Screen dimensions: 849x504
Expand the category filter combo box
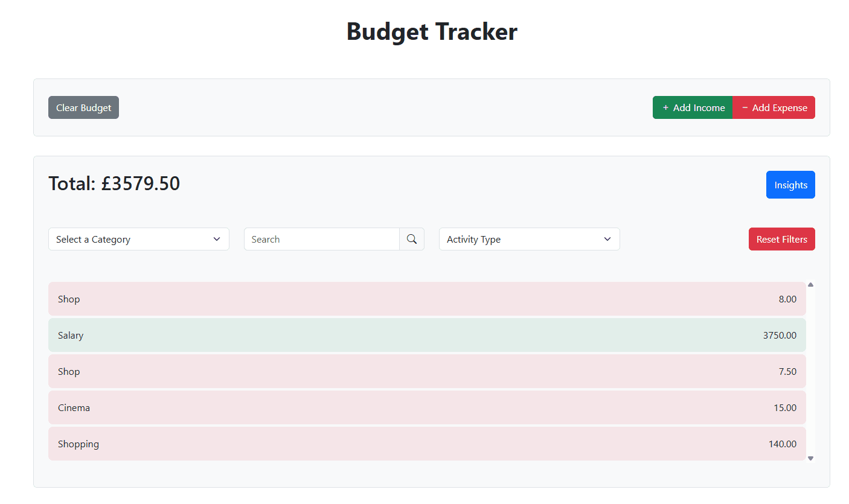(x=138, y=239)
